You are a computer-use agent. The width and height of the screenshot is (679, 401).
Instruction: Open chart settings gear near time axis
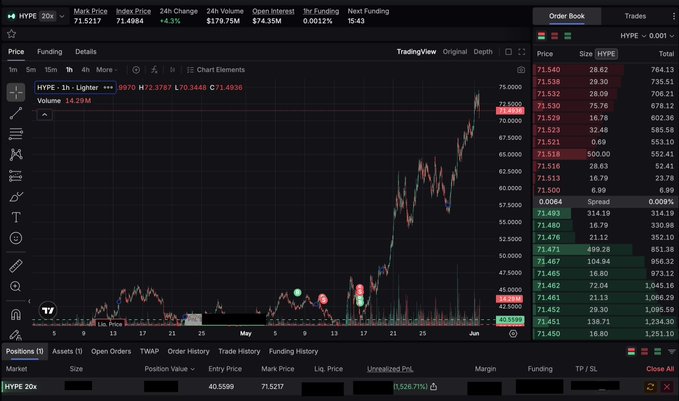513,333
